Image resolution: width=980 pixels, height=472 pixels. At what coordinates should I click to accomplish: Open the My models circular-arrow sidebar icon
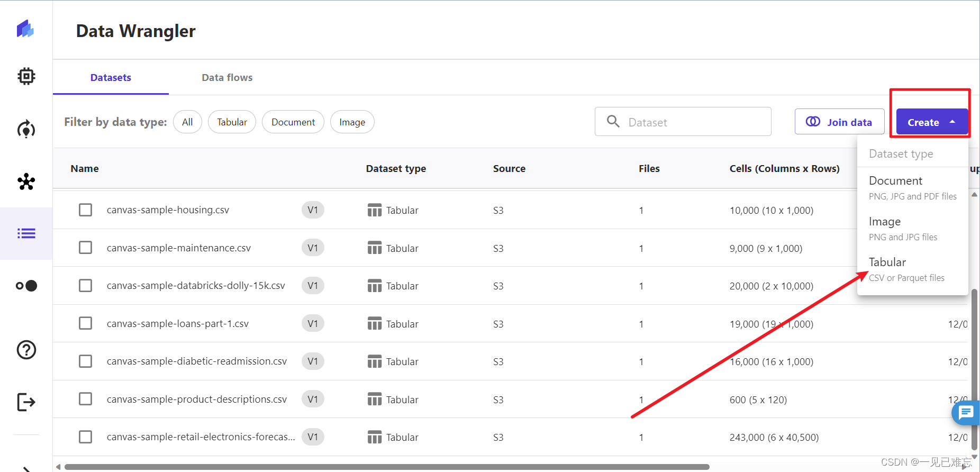tap(26, 129)
